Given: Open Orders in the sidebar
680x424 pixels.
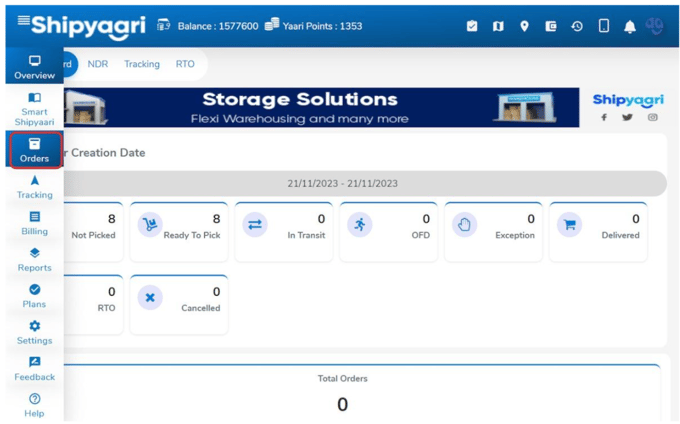Looking at the screenshot, I should pyautogui.click(x=34, y=150).
